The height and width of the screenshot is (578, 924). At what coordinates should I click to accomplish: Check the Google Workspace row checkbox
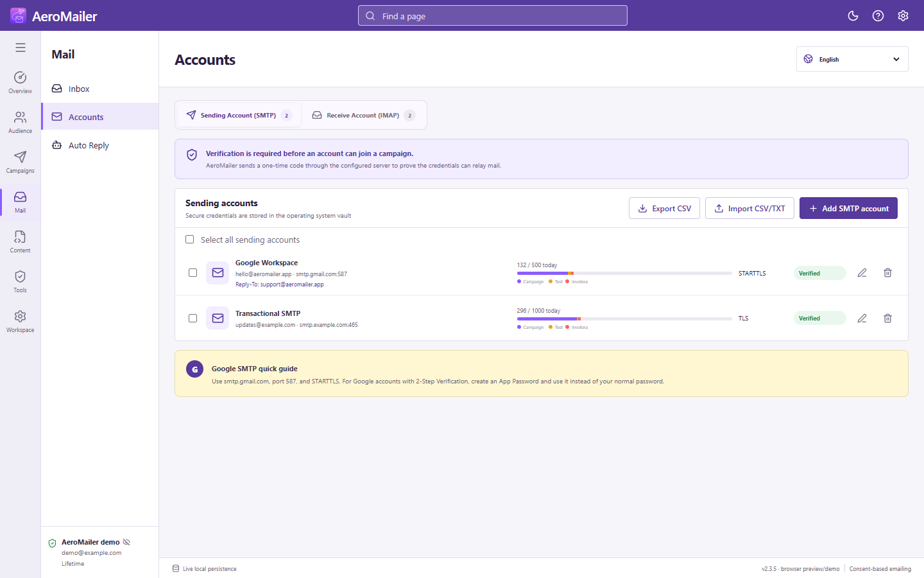193,273
